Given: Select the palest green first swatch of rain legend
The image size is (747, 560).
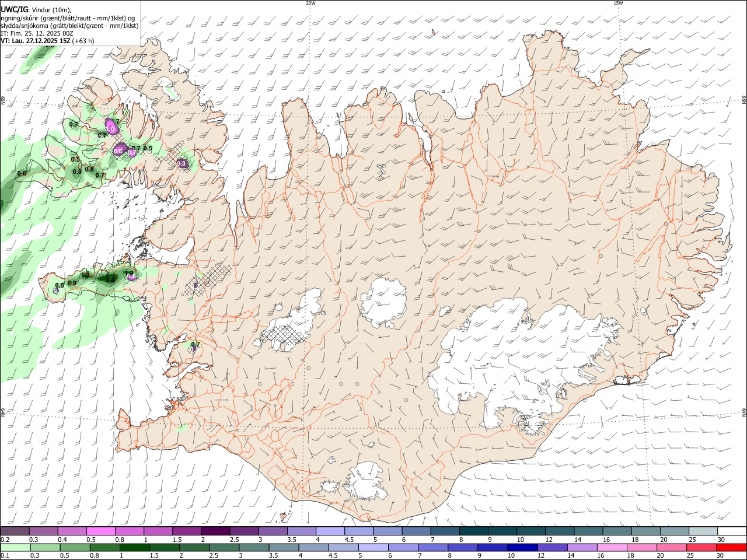Looking at the screenshot, I should click(x=15, y=547).
